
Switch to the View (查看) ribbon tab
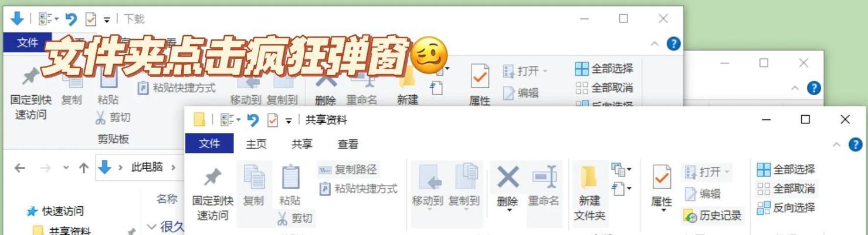[348, 144]
